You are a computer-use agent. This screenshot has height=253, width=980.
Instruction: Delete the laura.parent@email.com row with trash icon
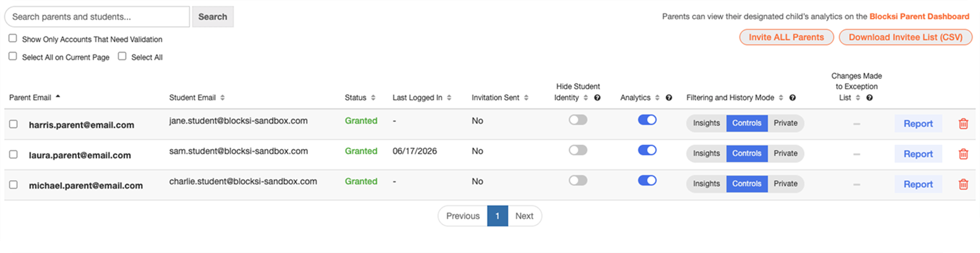click(x=963, y=154)
